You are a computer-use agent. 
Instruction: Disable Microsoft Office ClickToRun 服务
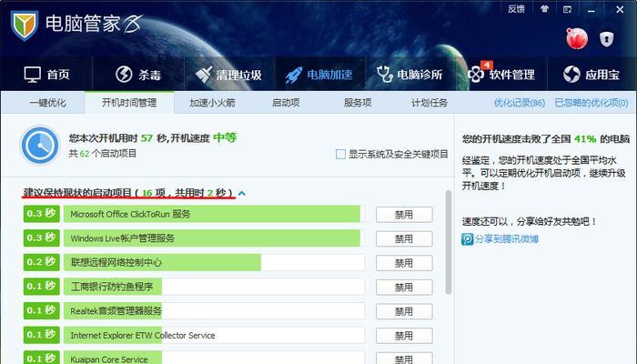[x=404, y=215]
